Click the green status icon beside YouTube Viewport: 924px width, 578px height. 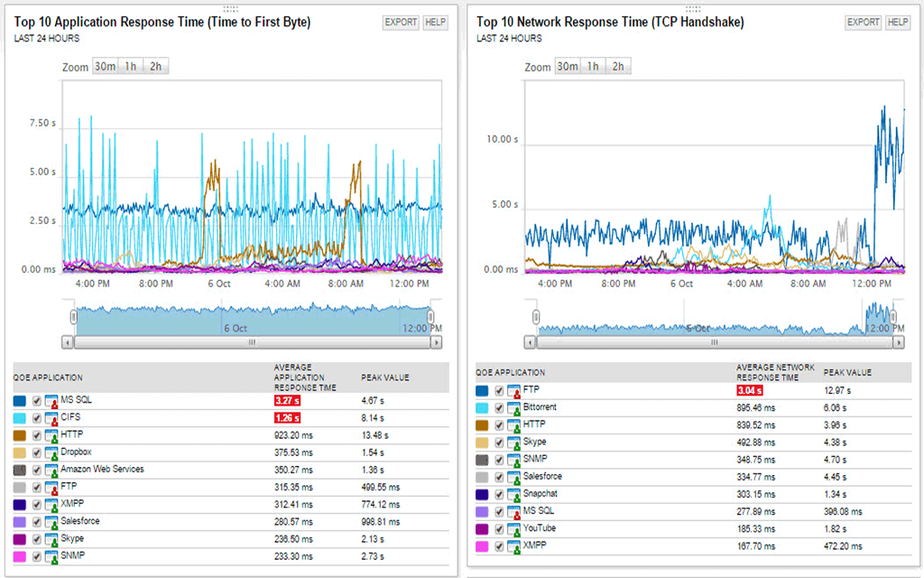tap(513, 527)
